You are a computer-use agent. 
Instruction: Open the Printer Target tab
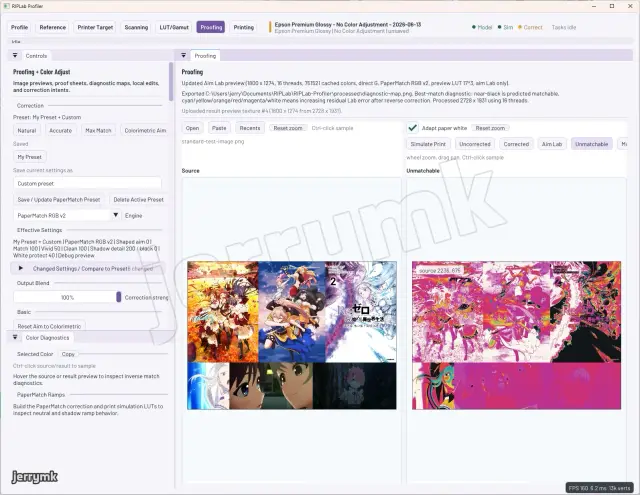[95, 27]
